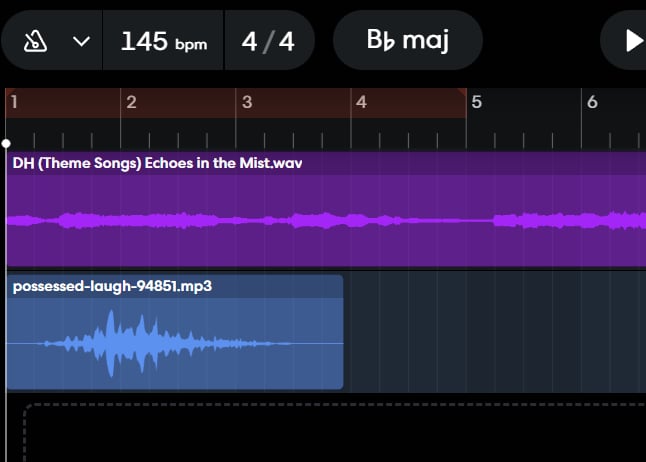Click the Play button
This screenshot has width=646, height=462.
634,41
